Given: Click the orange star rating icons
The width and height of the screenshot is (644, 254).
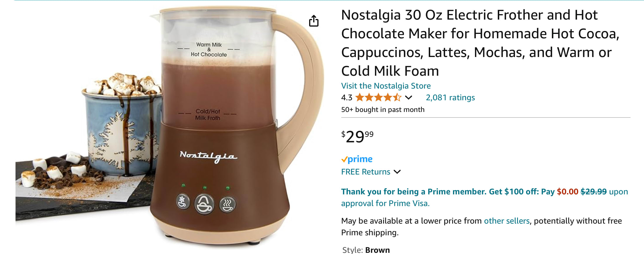Looking at the screenshot, I should pyautogui.click(x=378, y=97).
